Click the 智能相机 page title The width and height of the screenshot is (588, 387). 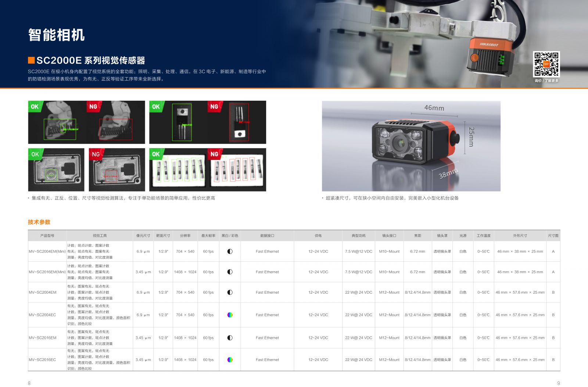click(57, 35)
